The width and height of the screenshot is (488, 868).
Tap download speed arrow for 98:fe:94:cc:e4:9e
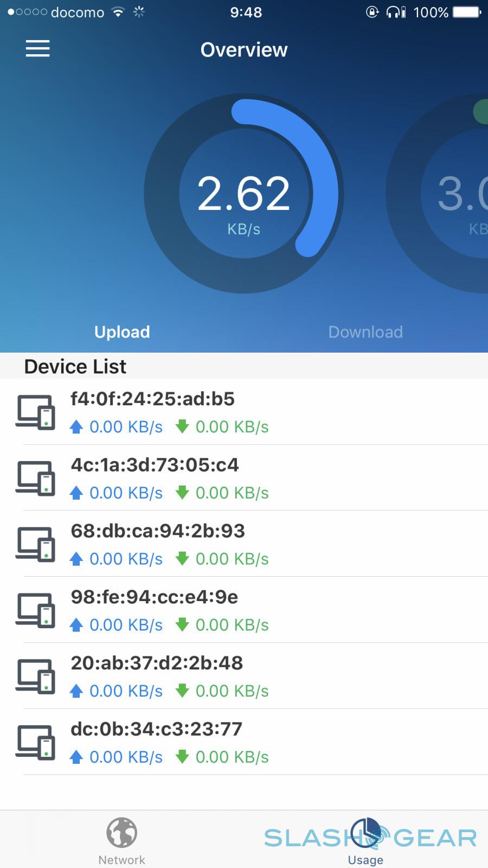pyautogui.click(x=182, y=624)
